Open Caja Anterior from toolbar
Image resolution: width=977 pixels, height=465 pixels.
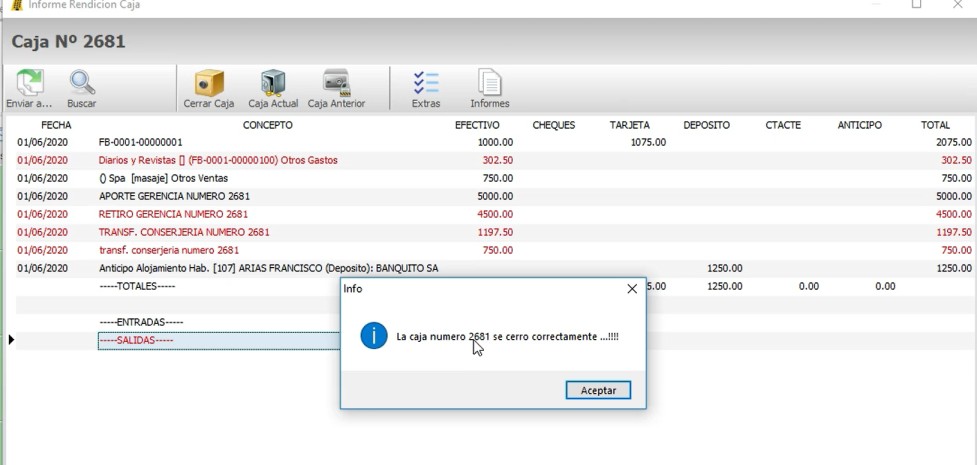336,83
